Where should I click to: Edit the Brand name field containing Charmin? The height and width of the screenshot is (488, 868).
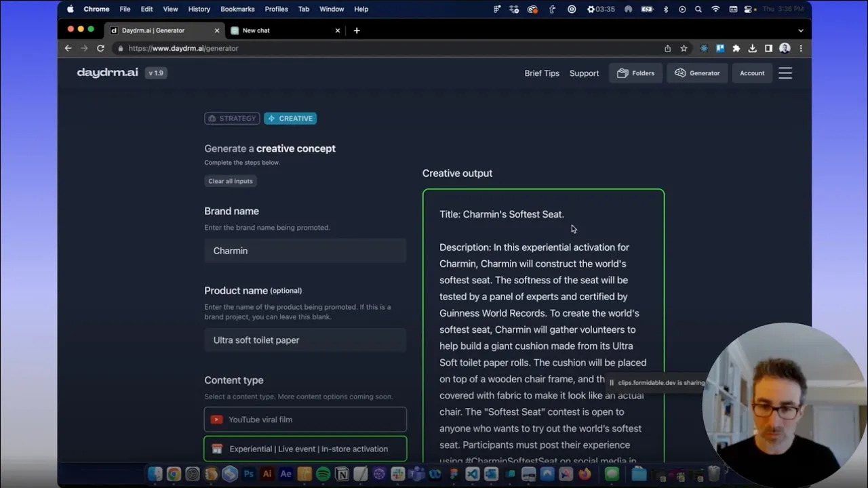click(305, 251)
